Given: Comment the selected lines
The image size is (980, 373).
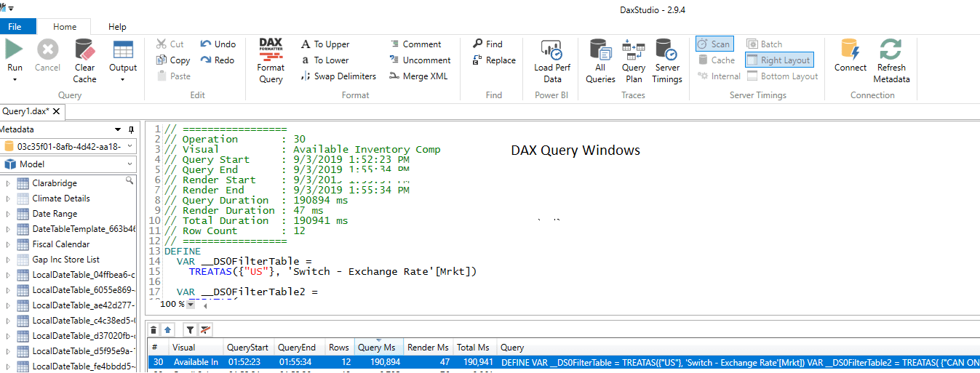Looking at the screenshot, I should pos(415,44).
